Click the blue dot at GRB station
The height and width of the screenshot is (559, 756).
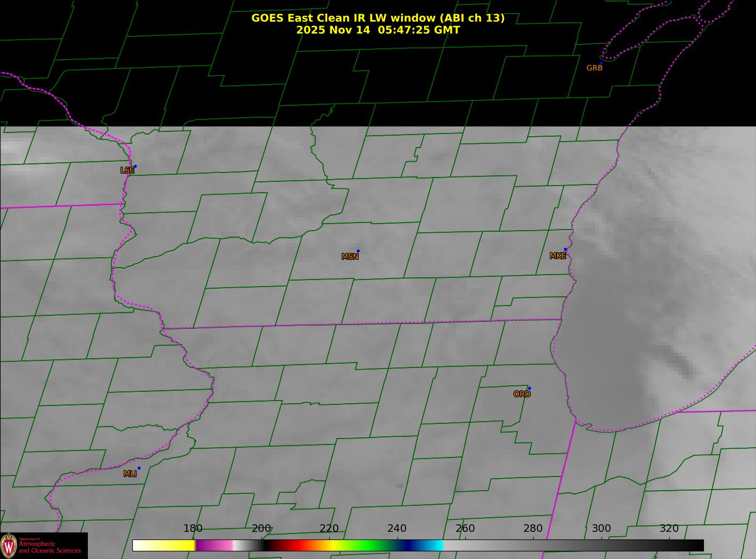tap(601, 63)
